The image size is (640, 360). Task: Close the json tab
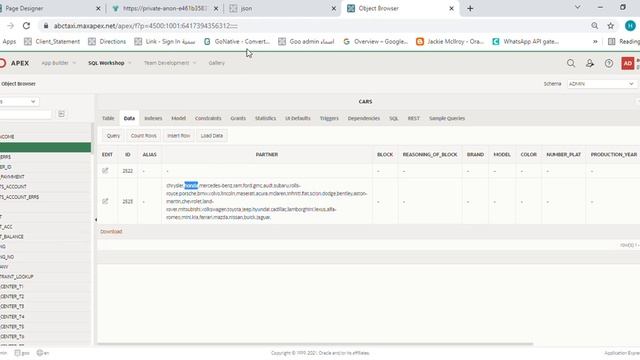coord(333,8)
